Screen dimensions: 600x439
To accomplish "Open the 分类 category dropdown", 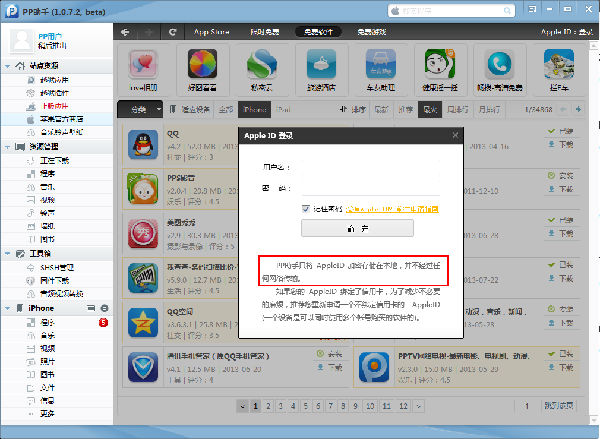I will [140, 109].
